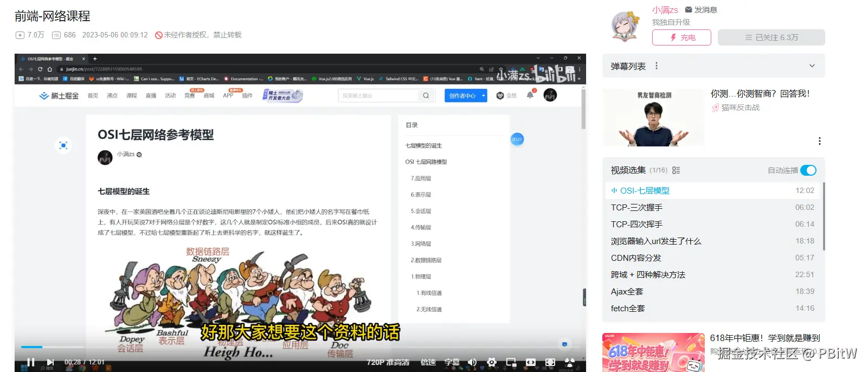Select episode TCP-三次握手
This screenshot has height=372, width=868.
click(x=713, y=207)
